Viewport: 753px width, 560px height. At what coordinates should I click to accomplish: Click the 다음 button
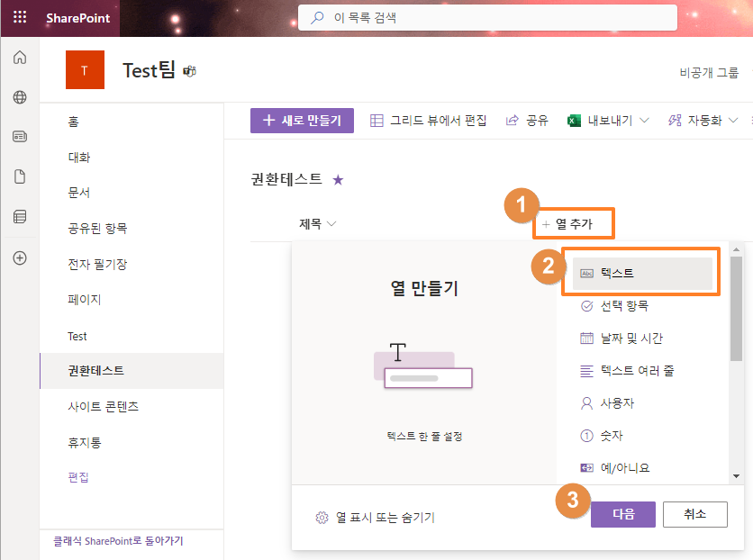(623, 514)
